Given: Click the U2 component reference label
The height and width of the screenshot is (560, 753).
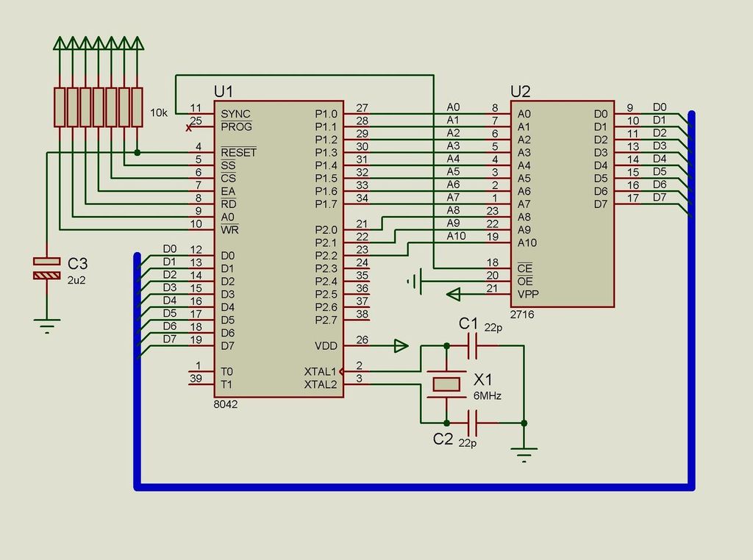Looking at the screenshot, I should (x=521, y=90).
